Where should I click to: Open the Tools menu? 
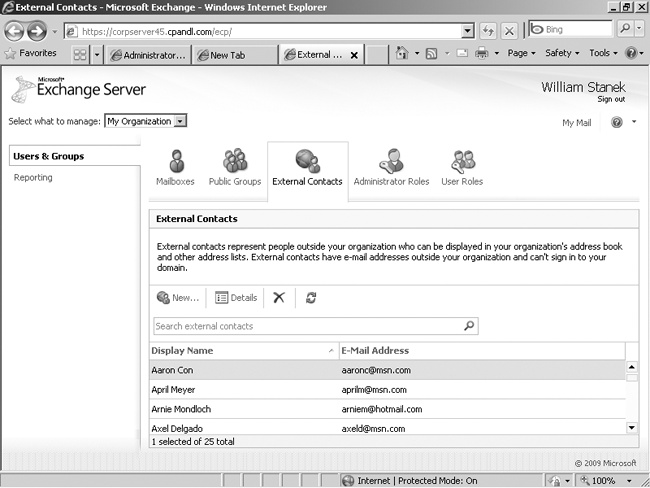603,53
